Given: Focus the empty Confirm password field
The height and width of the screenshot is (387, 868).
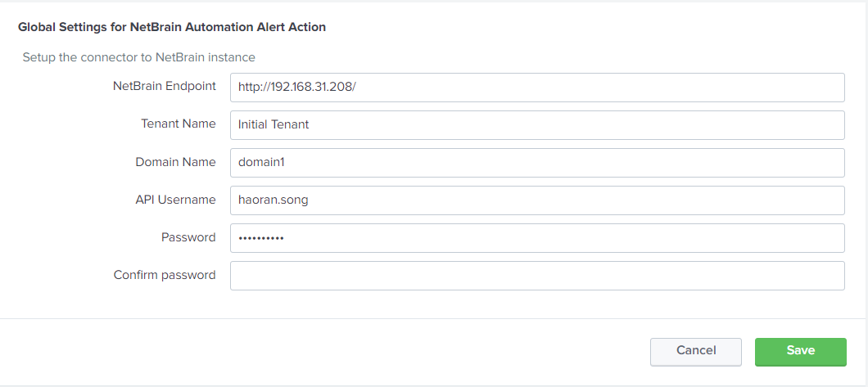Looking at the screenshot, I should click(537, 275).
